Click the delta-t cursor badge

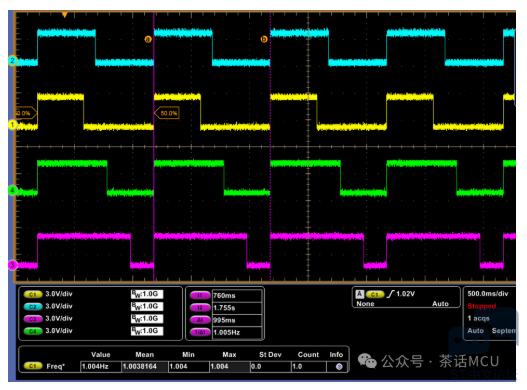[200, 320]
